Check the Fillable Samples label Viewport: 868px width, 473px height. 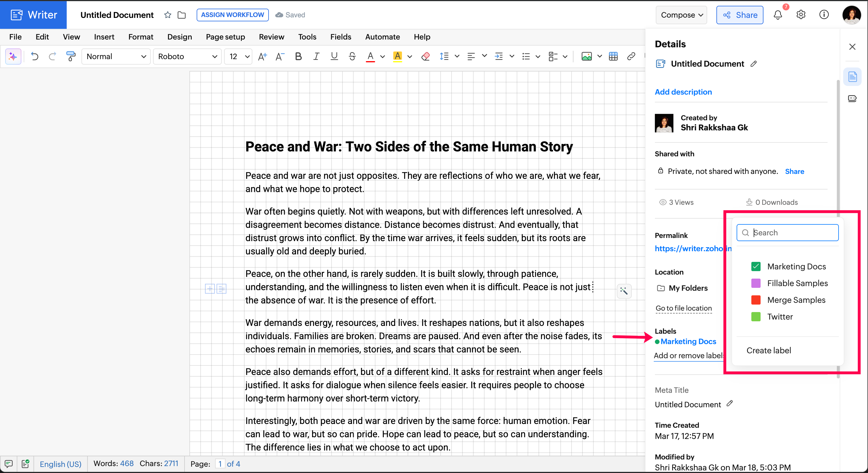pos(756,283)
